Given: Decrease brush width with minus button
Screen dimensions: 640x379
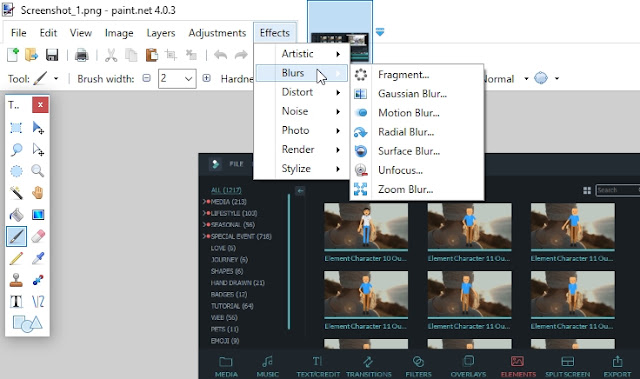Looking at the screenshot, I should click(x=147, y=78).
